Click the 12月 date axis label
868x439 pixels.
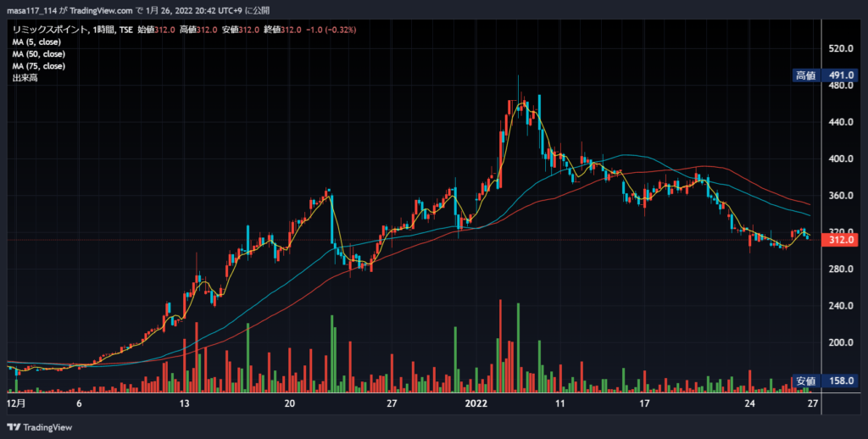coord(17,403)
